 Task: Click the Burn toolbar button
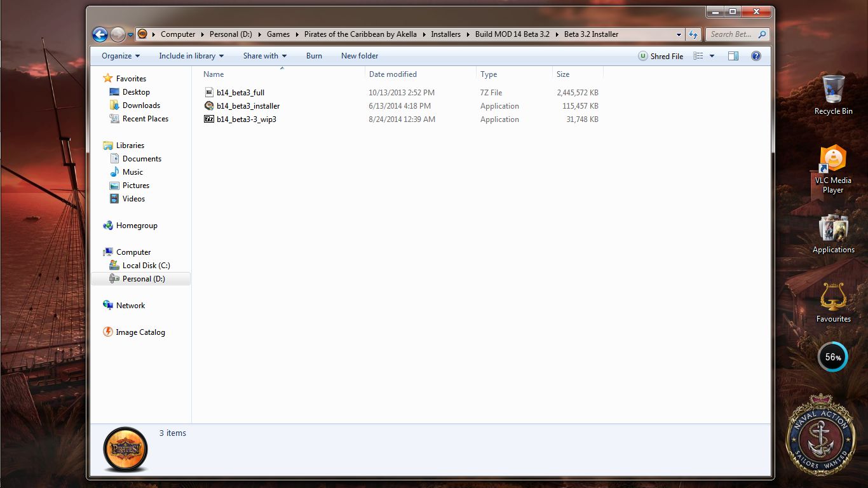(x=314, y=56)
